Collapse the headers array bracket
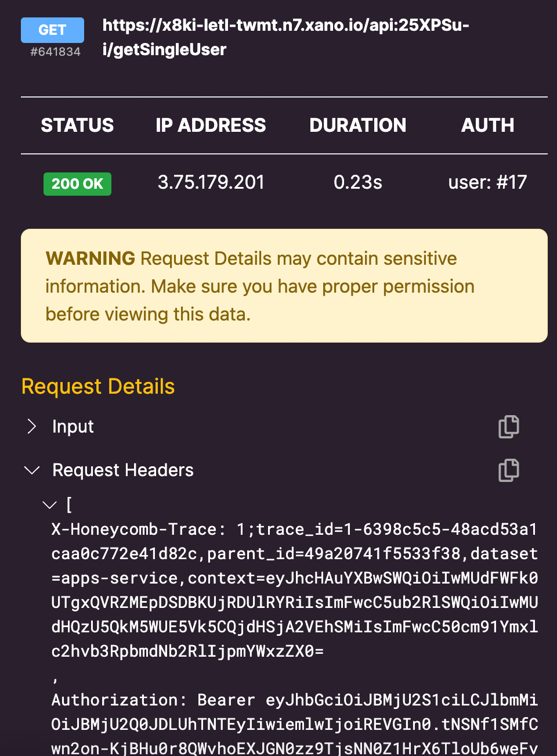This screenshot has width=557, height=756. [x=50, y=505]
